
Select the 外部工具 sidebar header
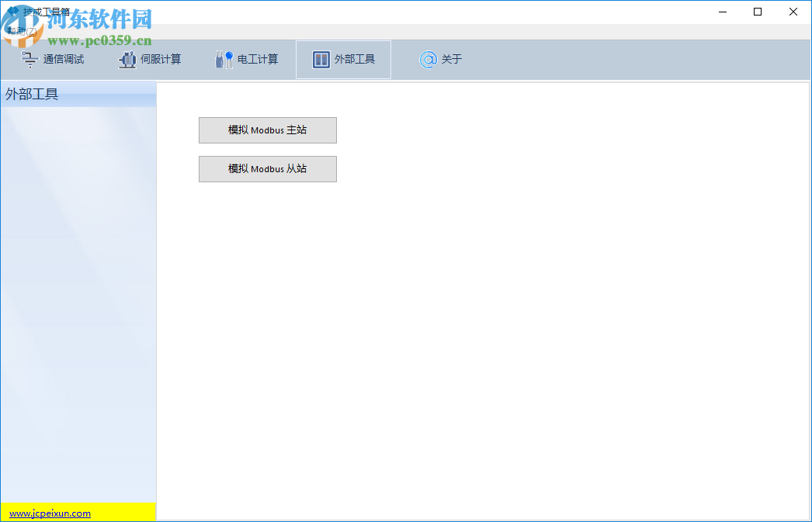pos(78,94)
